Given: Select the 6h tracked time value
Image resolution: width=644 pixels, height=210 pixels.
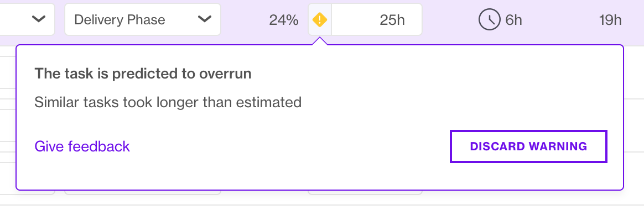Looking at the screenshot, I should pyautogui.click(x=513, y=20).
